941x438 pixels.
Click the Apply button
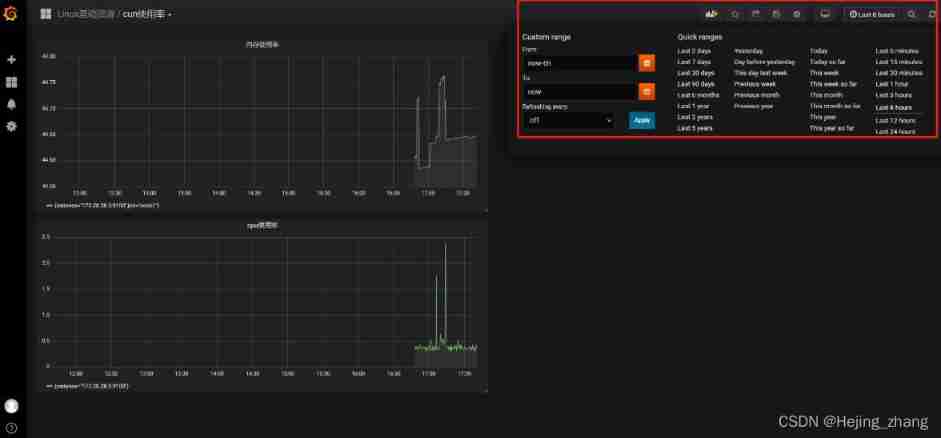pyautogui.click(x=642, y=120)
